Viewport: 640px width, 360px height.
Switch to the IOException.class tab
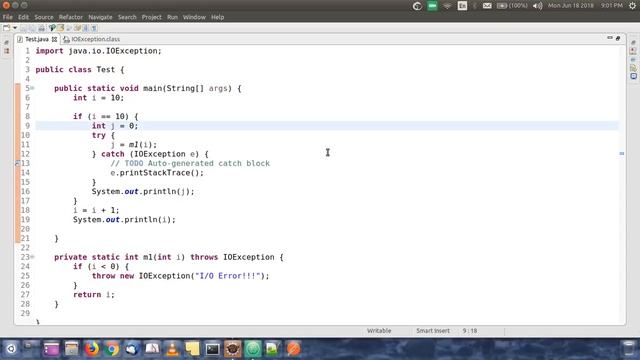point(92,39)
